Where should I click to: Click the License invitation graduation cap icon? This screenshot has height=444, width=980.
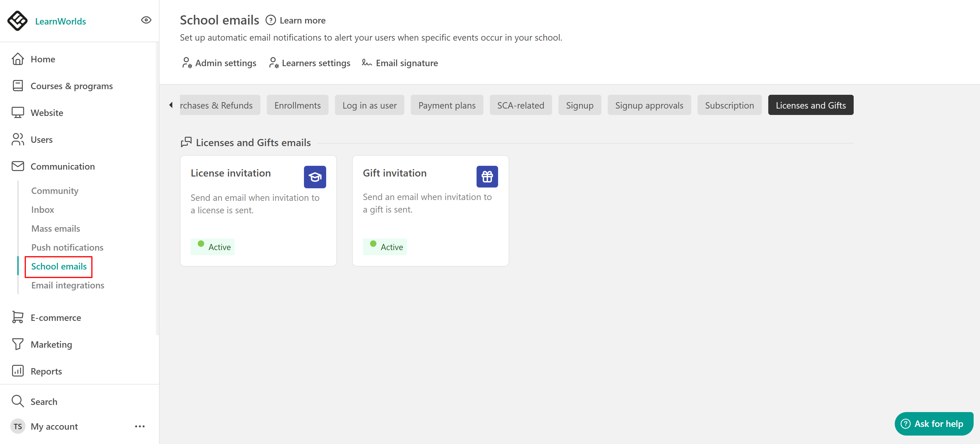click(315, 177)
